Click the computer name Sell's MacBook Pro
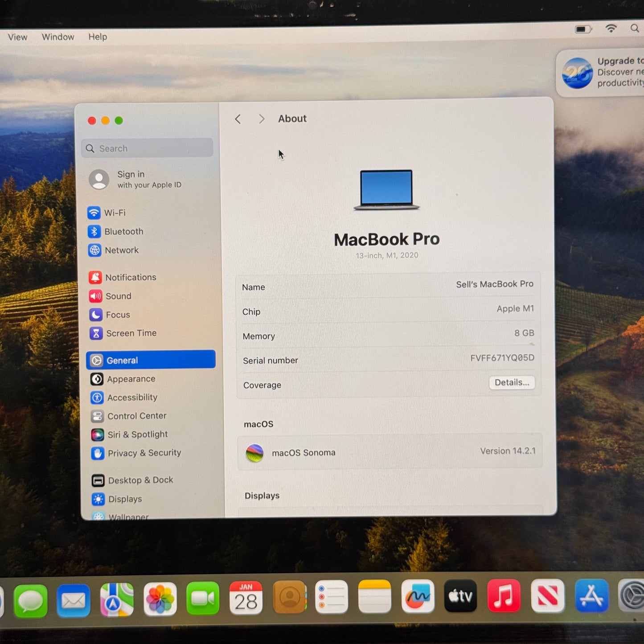This screenshot has width=644, height=644. coord(495,284)
